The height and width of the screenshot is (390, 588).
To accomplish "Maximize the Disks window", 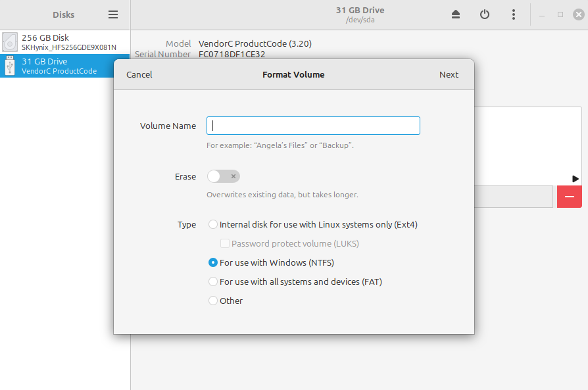I will [560, 14].
